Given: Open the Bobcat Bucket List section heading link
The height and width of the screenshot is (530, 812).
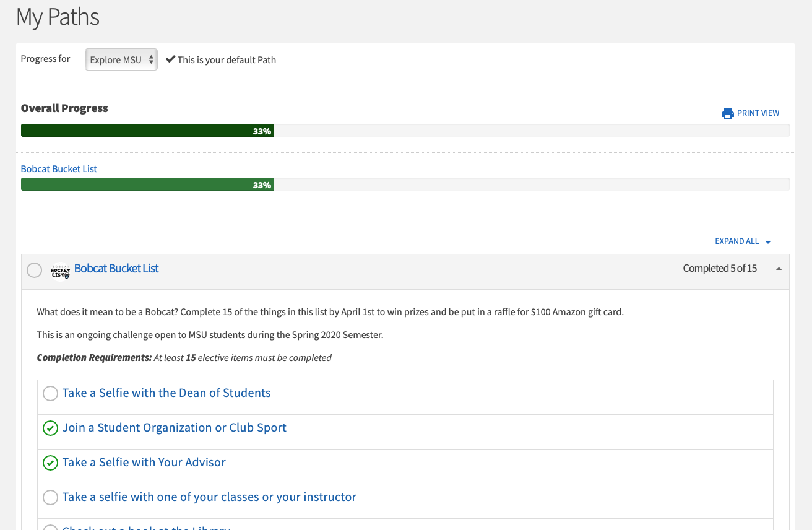Looking at the screenshot, I should [x=116, y=268].
